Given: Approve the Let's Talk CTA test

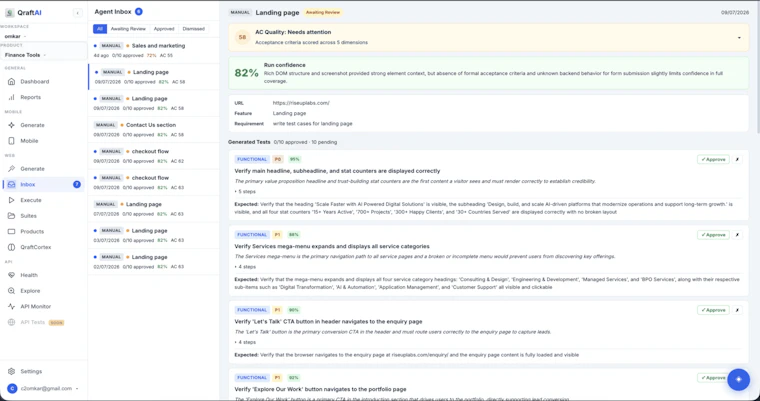Looking at the screenshot, I should click(713, 310).
